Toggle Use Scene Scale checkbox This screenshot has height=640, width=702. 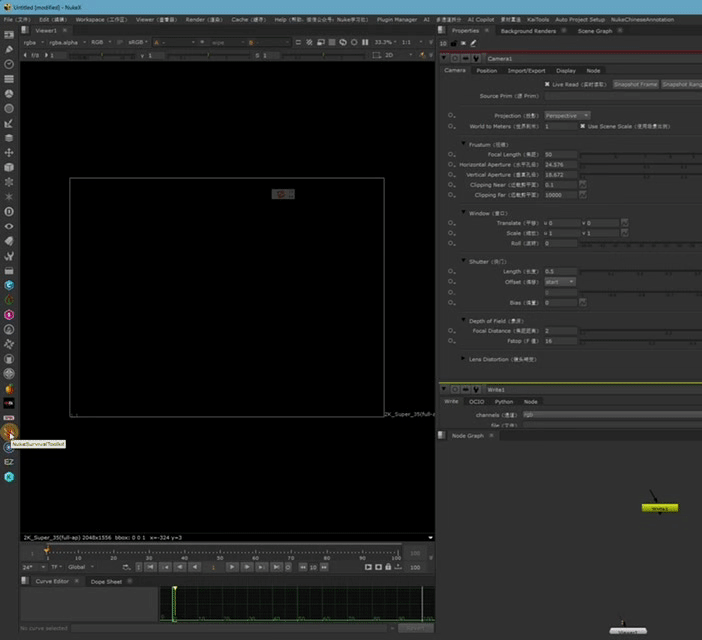pos(582,126)
